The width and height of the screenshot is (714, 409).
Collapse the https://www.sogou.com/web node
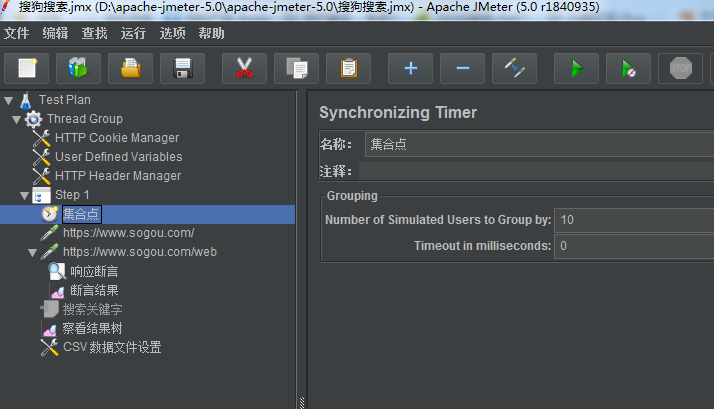pos(32,253)
